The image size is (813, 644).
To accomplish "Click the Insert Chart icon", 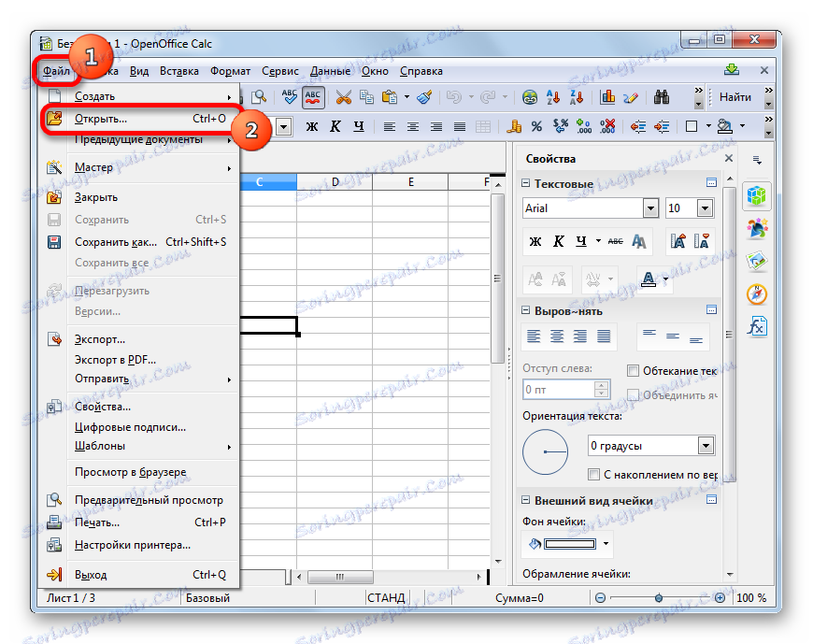I will [x=607, y=97].
